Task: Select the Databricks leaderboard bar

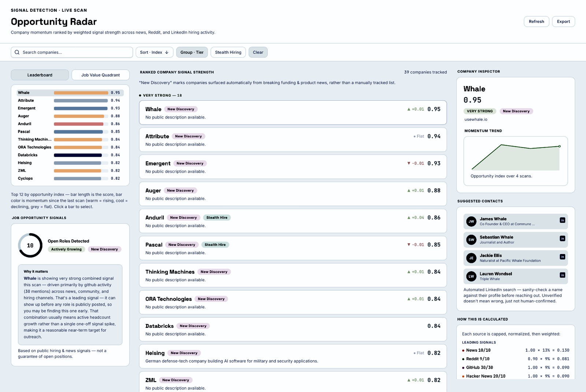Action: [70, 155]
